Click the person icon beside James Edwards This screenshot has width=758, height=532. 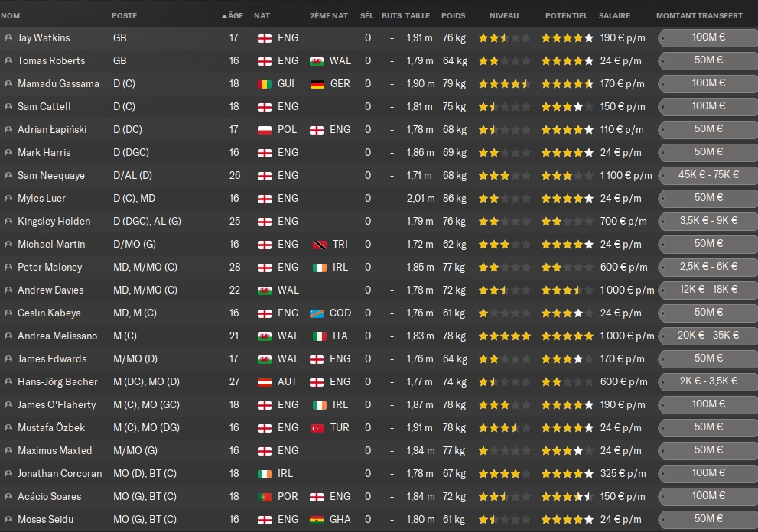pyautogui.click(x=8, y=359)
